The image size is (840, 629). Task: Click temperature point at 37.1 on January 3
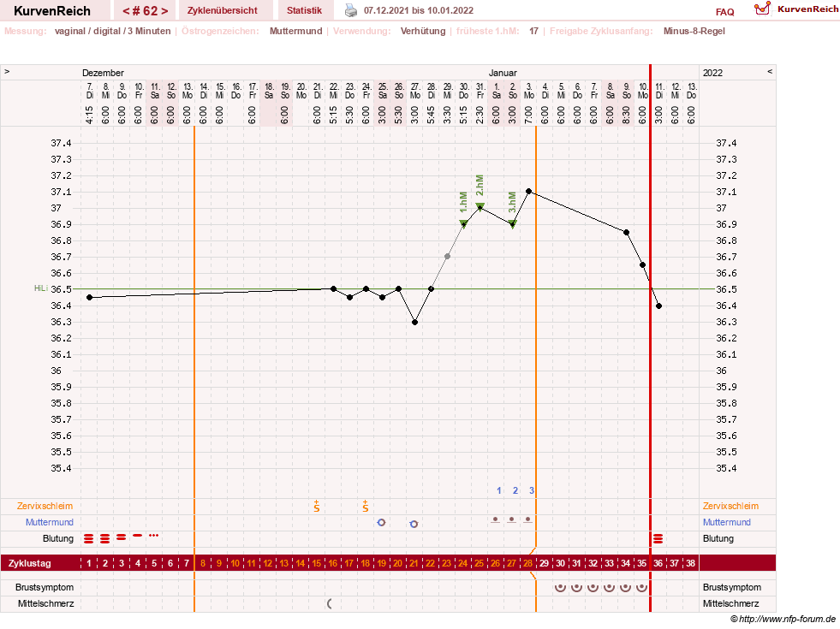529,191
